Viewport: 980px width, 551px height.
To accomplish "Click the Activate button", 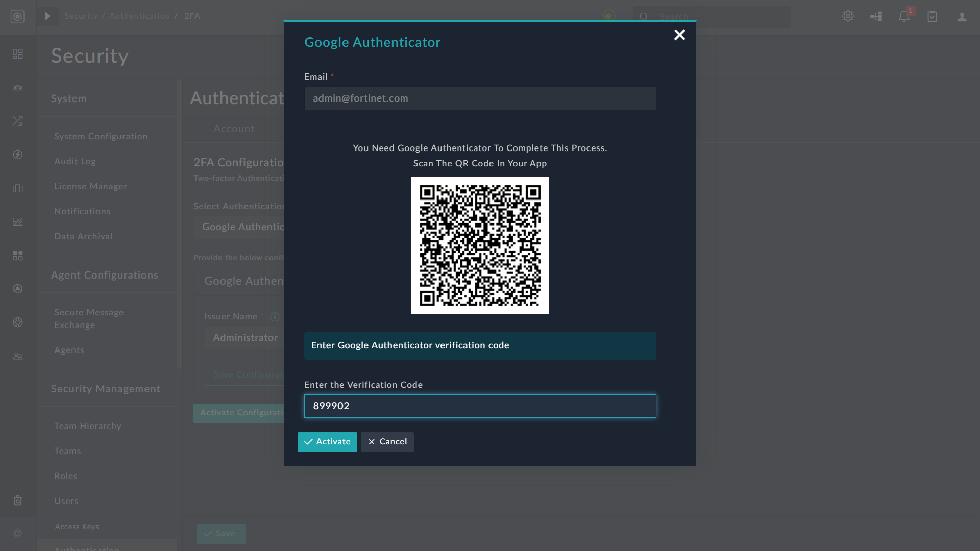I will (327, 442).
